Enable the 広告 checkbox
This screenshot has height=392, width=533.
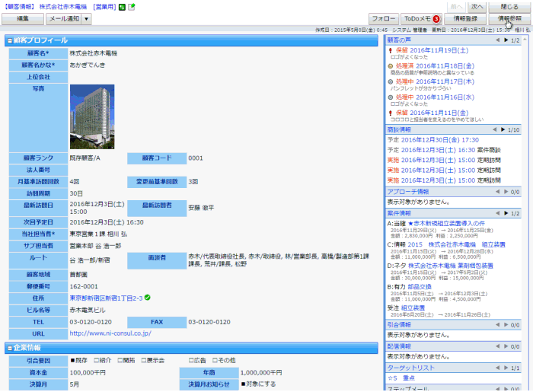[191, 361]
